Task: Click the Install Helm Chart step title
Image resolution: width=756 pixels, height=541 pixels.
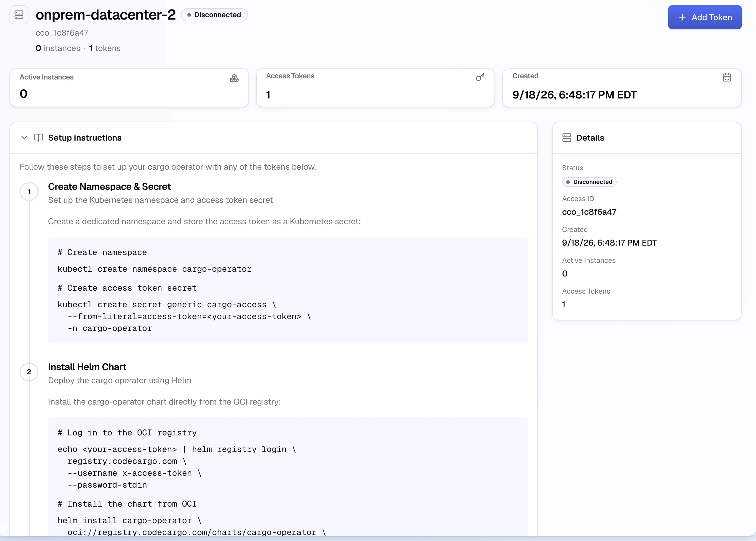Action: [x=87, y=367]
